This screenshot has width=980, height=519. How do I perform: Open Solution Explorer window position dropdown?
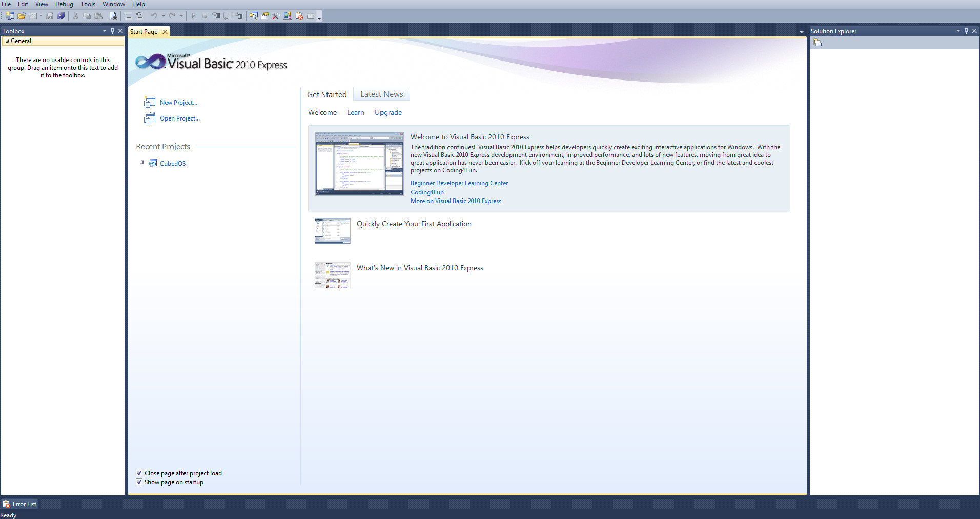click(958, 31)
